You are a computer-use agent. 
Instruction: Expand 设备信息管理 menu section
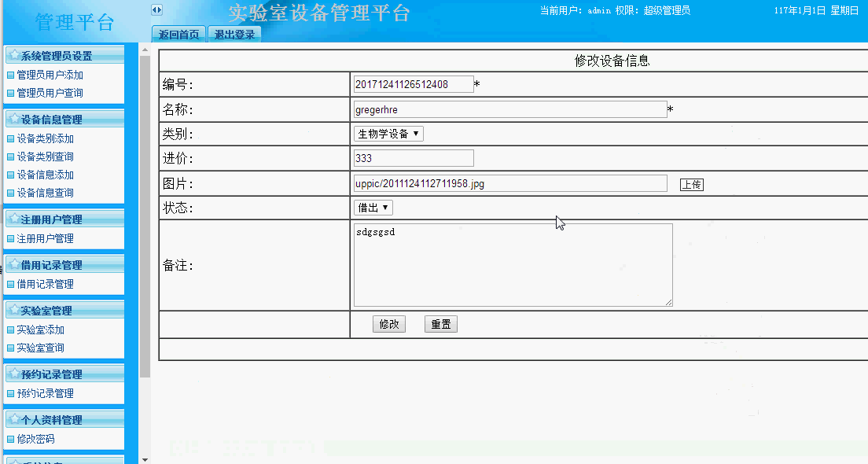pos(64,119)
